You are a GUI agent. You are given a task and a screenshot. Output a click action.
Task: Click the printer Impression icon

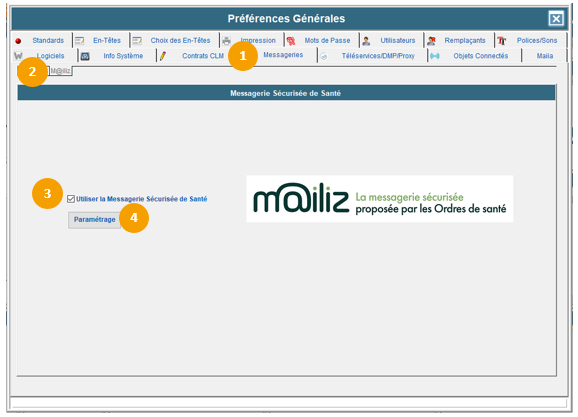[226, 41]
